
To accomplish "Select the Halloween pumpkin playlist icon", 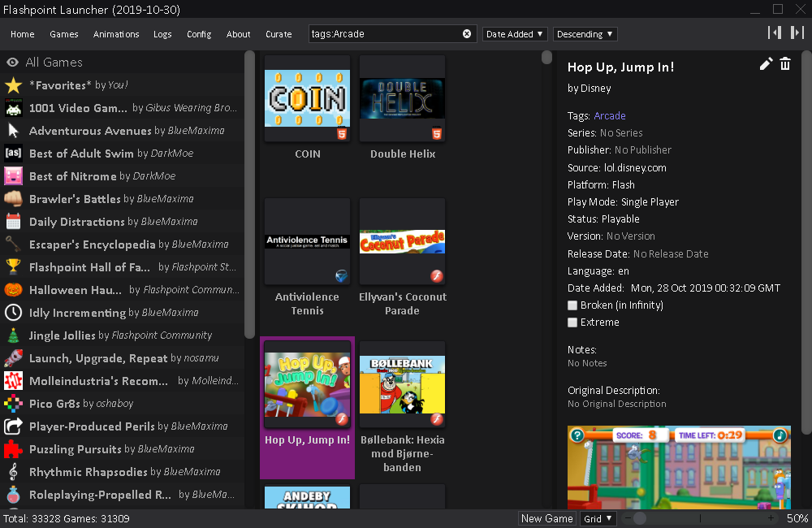I will point(13,290).
